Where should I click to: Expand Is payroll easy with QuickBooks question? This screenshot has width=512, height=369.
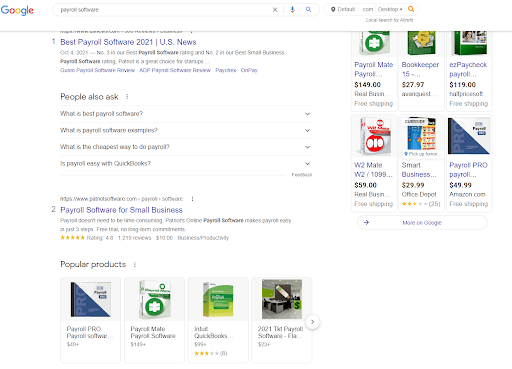[x=186, y=164]
